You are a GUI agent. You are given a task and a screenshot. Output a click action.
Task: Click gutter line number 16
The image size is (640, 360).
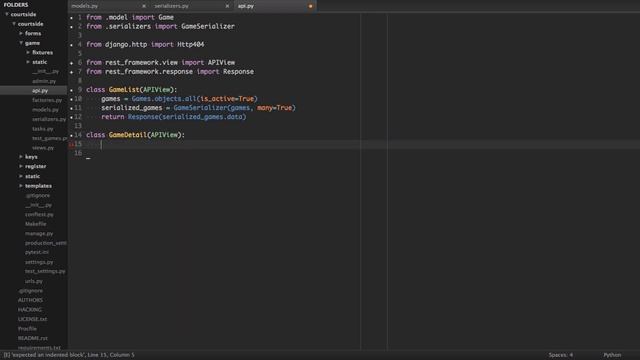click(78, 153)
